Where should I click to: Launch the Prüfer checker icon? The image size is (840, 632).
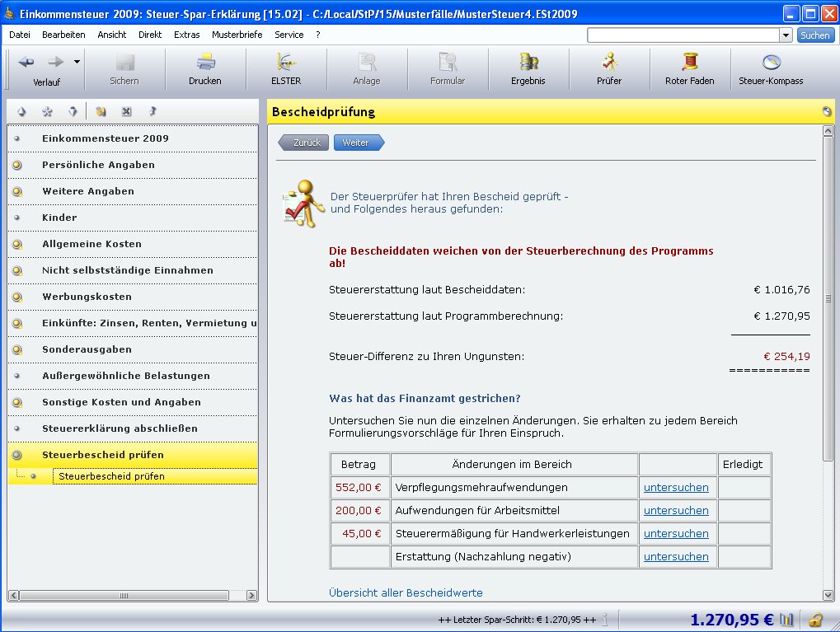tap(609, 63)
